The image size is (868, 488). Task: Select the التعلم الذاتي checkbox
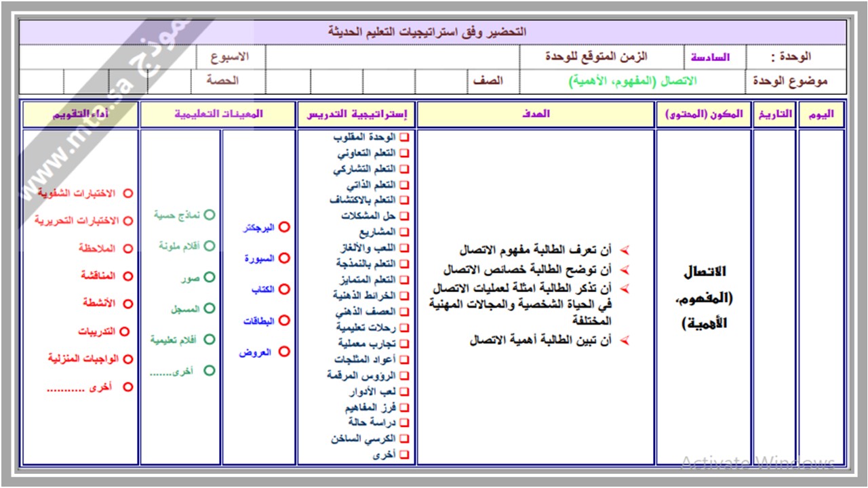[x=404, y=185]
